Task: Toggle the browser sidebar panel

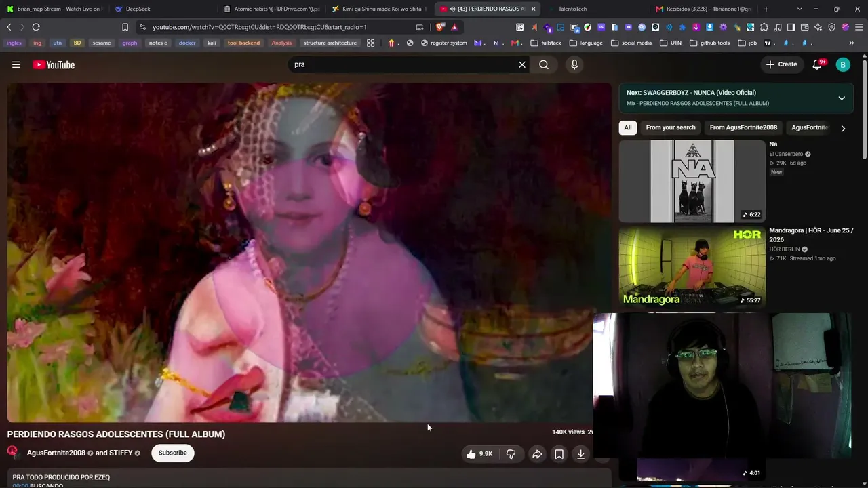Action: (x=791, y=27)
